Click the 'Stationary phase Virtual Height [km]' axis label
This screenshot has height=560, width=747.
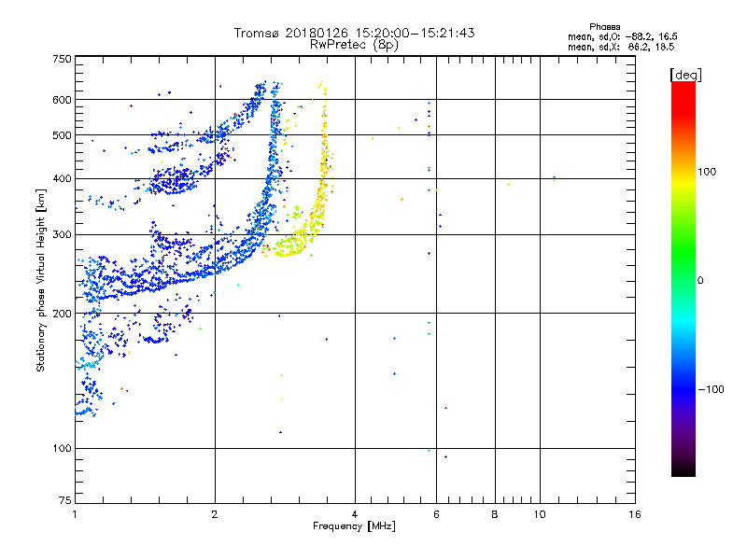tap(40, 281)
